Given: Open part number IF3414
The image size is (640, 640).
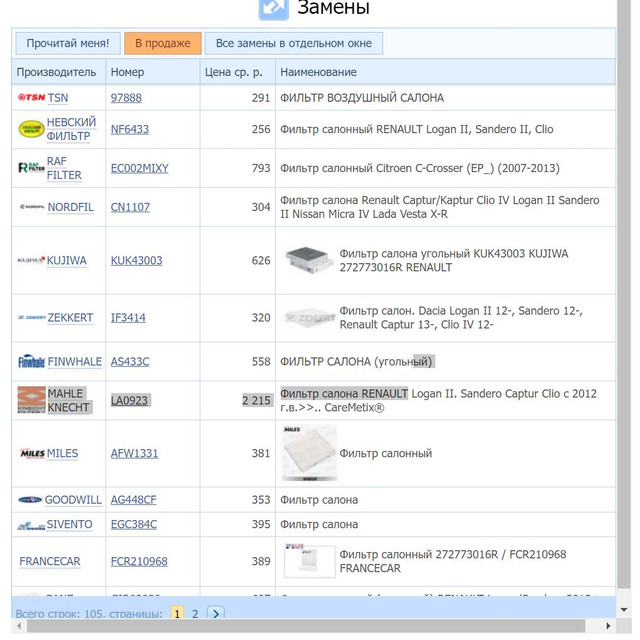Looking at the screenshot, I should (x=128, y=318).
